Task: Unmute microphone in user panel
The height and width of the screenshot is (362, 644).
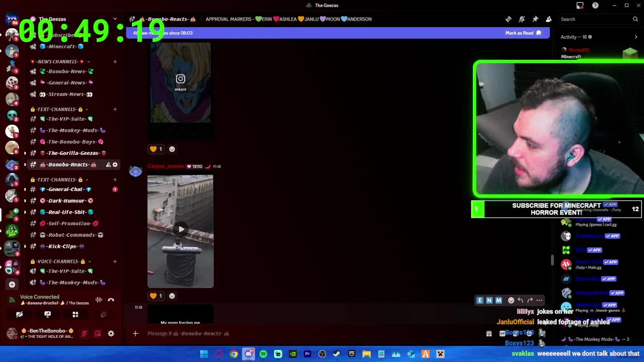Action: pyautogui.click(x=84, y=333)
